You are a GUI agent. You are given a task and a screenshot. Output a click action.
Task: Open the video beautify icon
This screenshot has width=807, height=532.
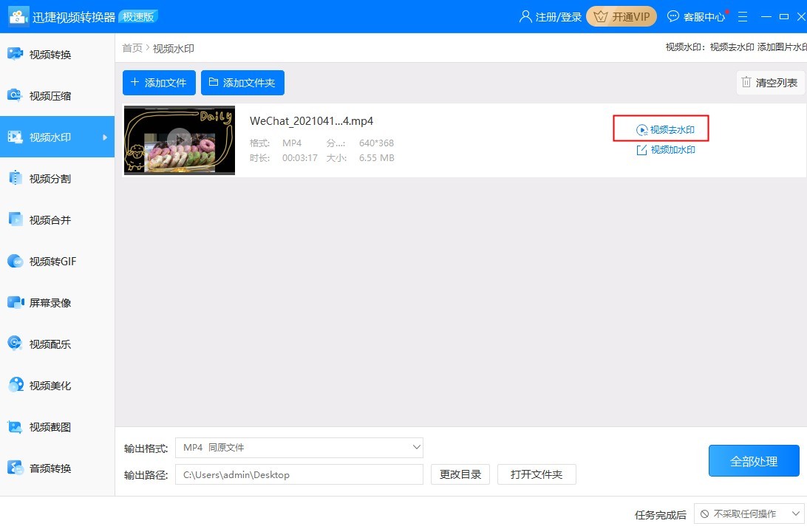click(x=16, y=385)
